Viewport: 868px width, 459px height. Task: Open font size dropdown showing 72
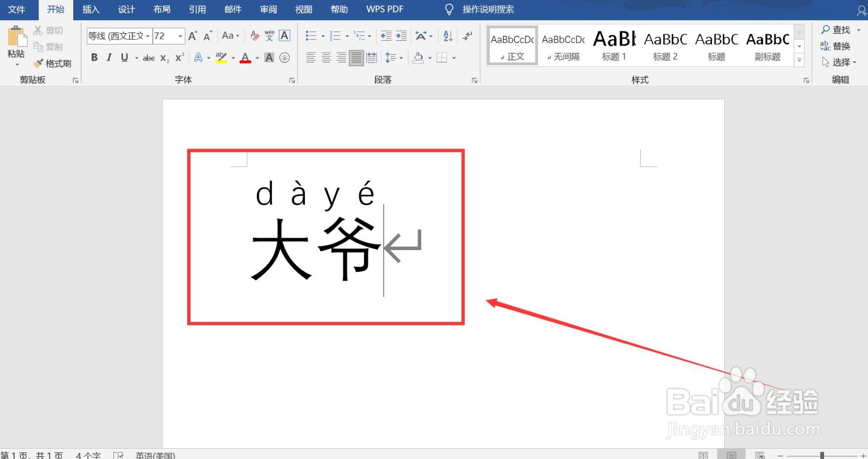[x=180, y=36]
